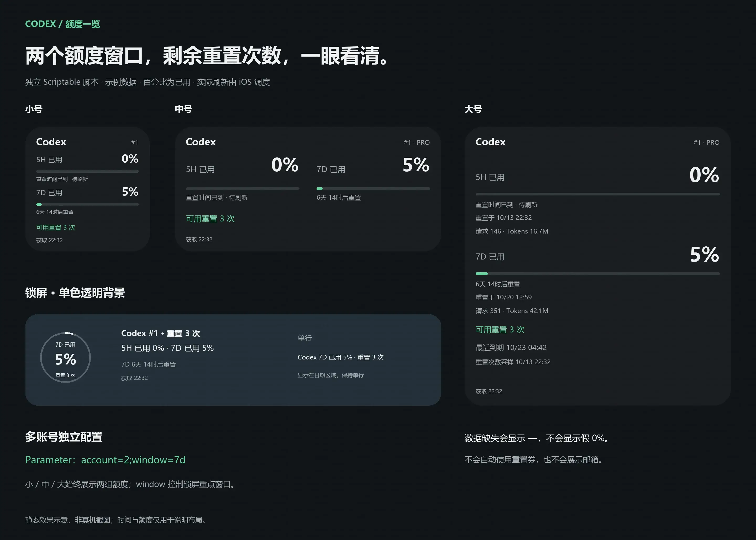
Task: Click 'Codex #1 · 重置 3 次' lock screen title
Action: (161, 333)
